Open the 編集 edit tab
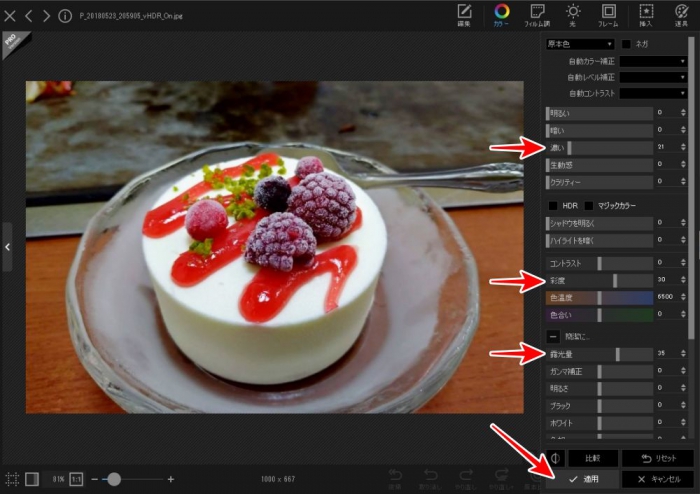 (x=464, y=15)
